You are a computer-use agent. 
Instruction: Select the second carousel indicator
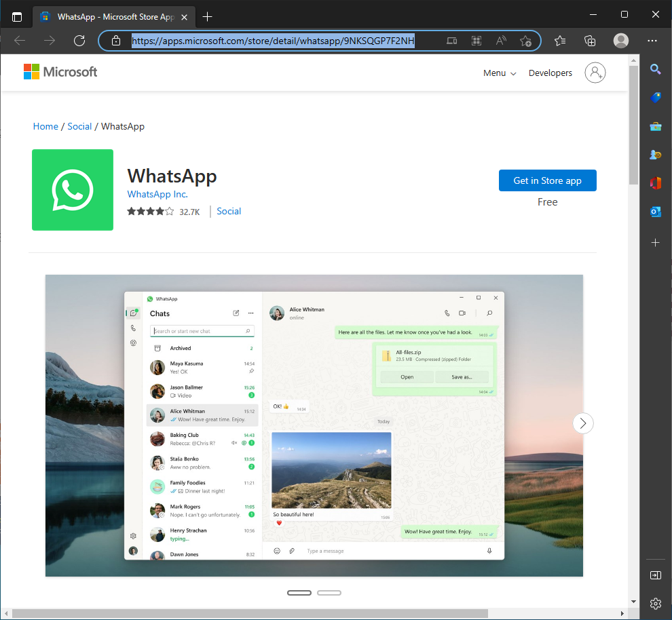pos(329,593)
